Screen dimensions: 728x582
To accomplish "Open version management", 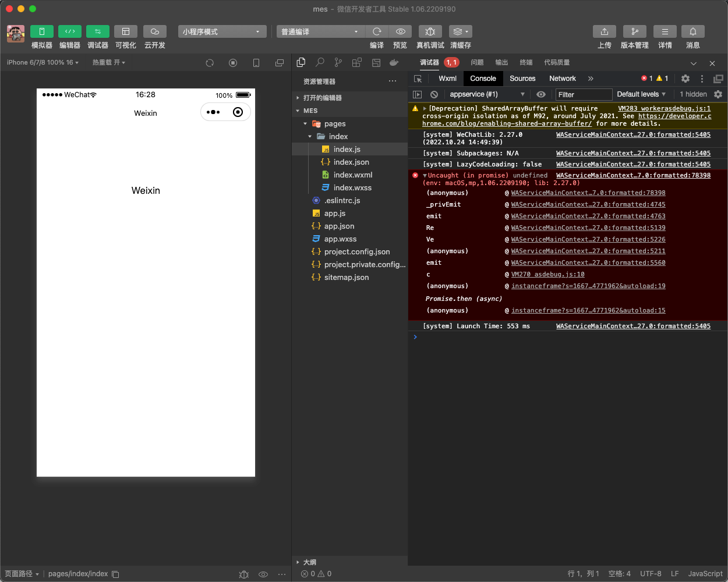I will [635, 31].
